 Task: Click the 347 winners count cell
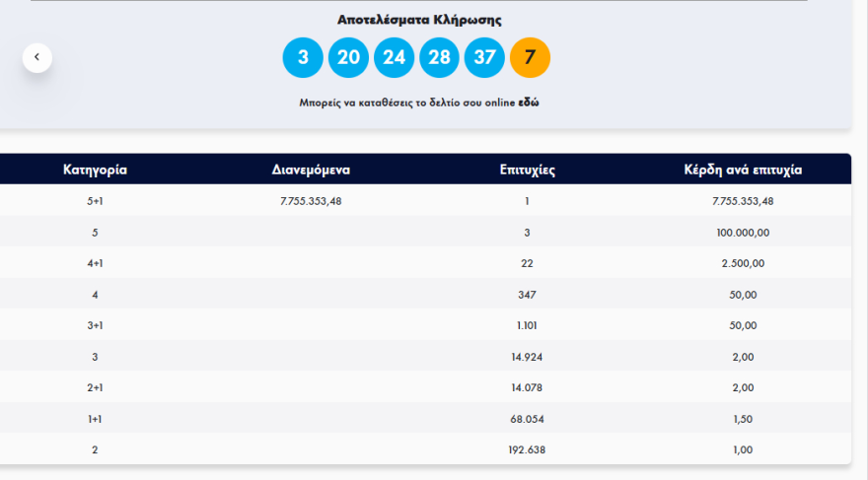528,295
